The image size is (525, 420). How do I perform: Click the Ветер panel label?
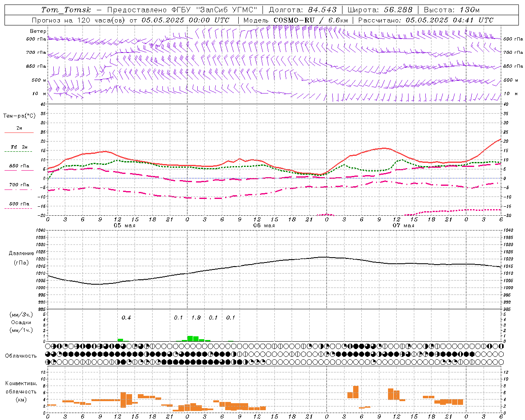(x=38, y=31)
